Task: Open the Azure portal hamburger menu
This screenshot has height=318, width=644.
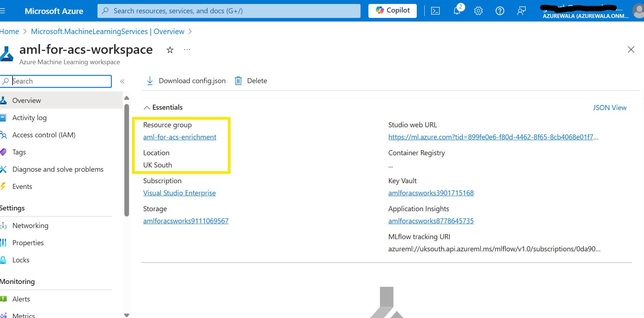Action: pyautogui.click(x=2, y=11)
